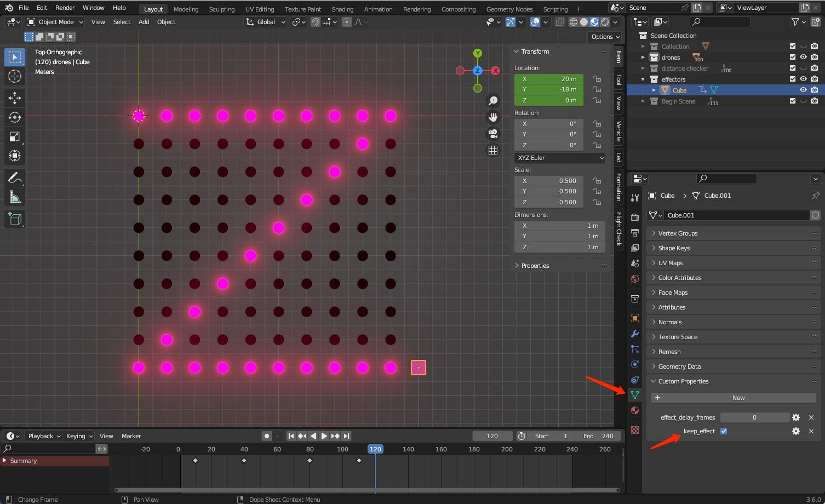This screenshot has height=504, width=825.
Task: Uncheck the keep_effect checkbox
Action: [x=724, y=431]
